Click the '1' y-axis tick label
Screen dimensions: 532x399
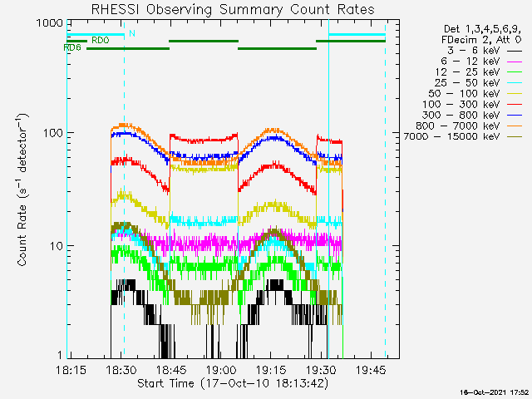[x=60, y=355]
